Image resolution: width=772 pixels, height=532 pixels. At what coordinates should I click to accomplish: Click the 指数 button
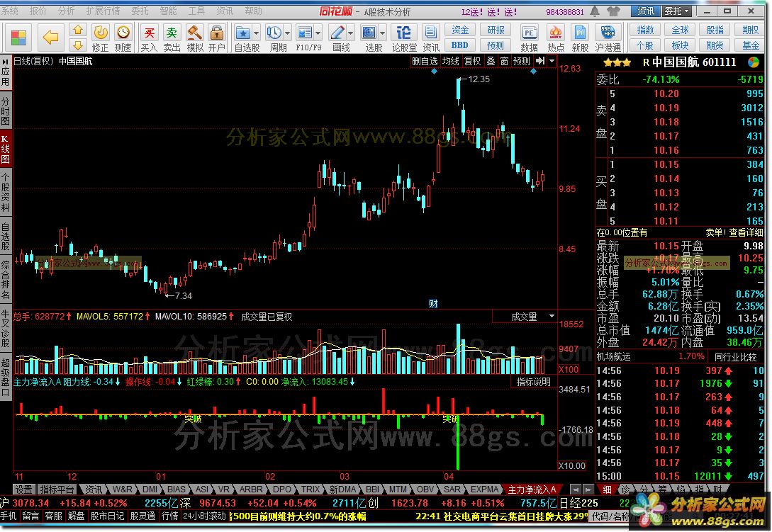pos(645,30)
